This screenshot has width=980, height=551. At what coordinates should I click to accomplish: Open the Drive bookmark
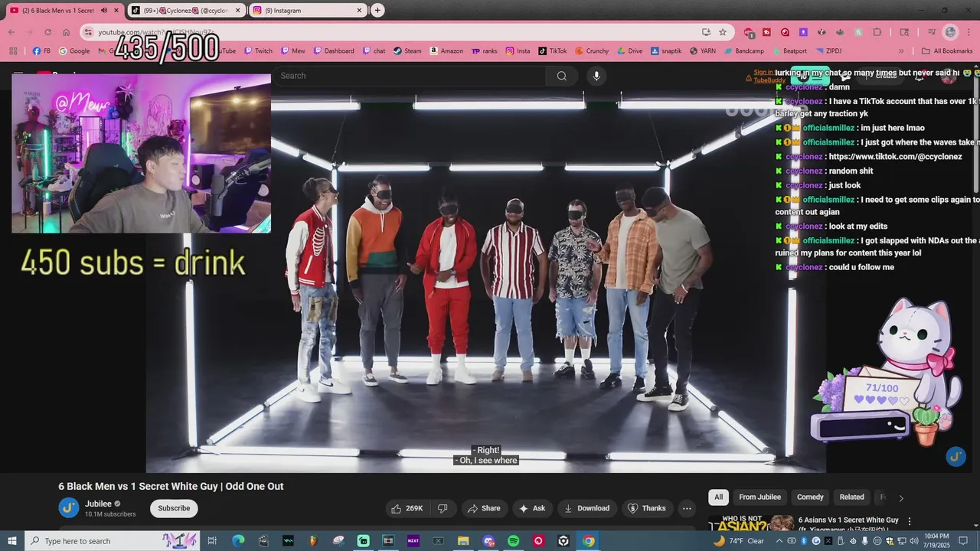click(x=629, y=51)
